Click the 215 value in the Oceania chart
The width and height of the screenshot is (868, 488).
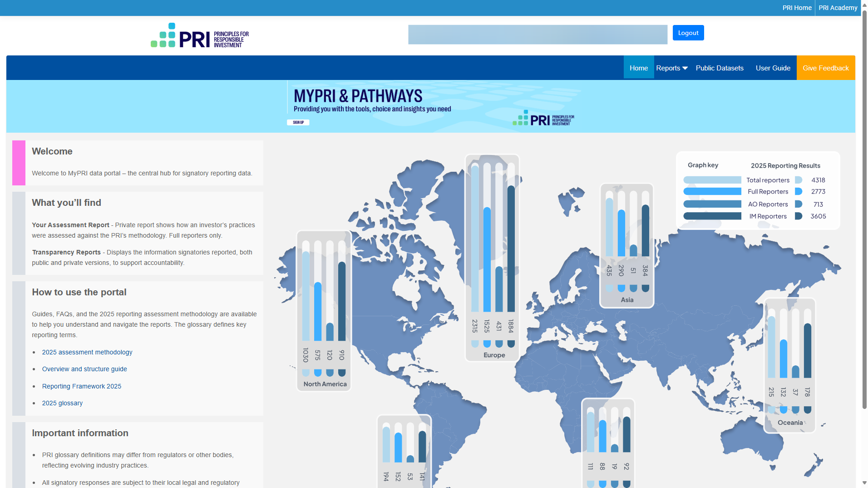[x=771, y=392]
